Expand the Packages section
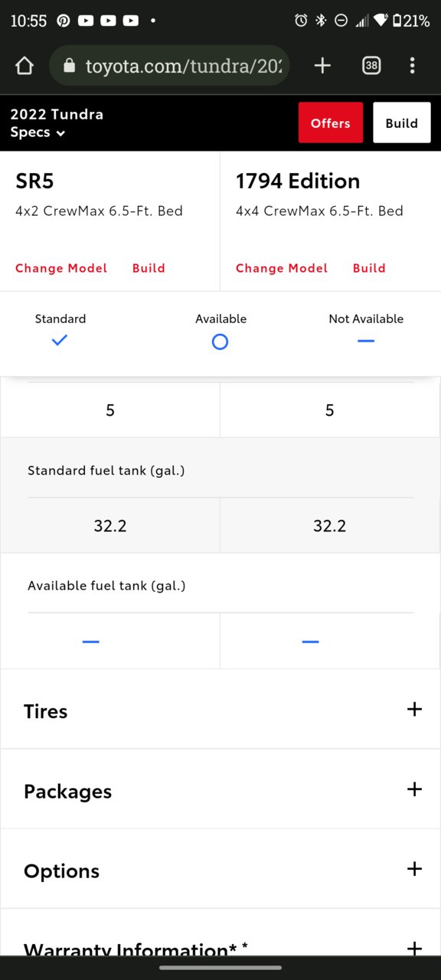Image resolution: width=441 pixels, height=980 pixels. [220, 789]
